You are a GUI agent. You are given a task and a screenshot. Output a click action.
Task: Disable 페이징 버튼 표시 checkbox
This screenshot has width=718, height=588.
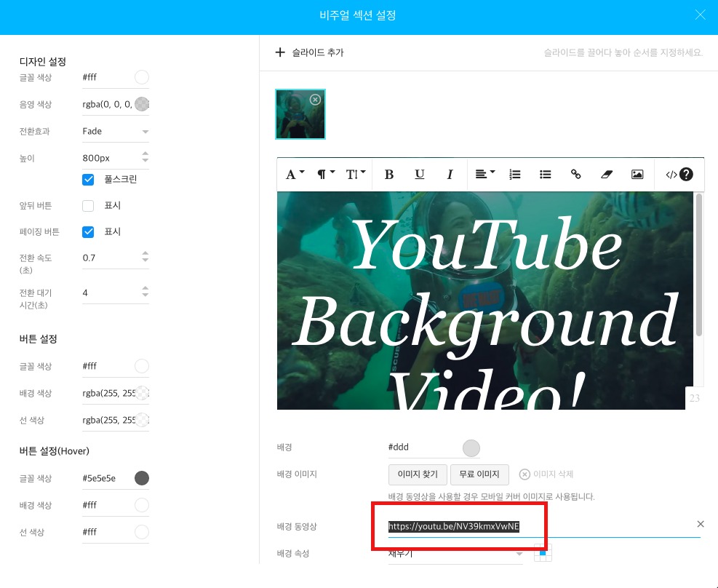tap(89, 232)
